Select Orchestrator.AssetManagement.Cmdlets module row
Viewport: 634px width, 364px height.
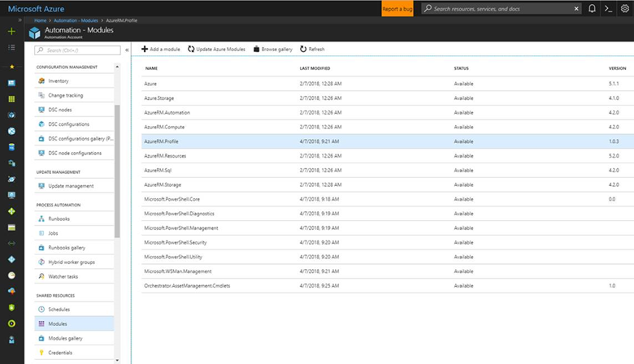(388, 286)
